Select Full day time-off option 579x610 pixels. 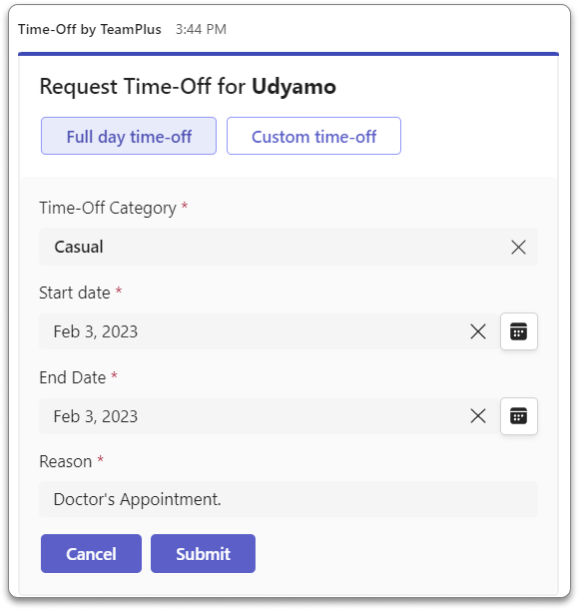pyautogui.click(x=129, y=136)
